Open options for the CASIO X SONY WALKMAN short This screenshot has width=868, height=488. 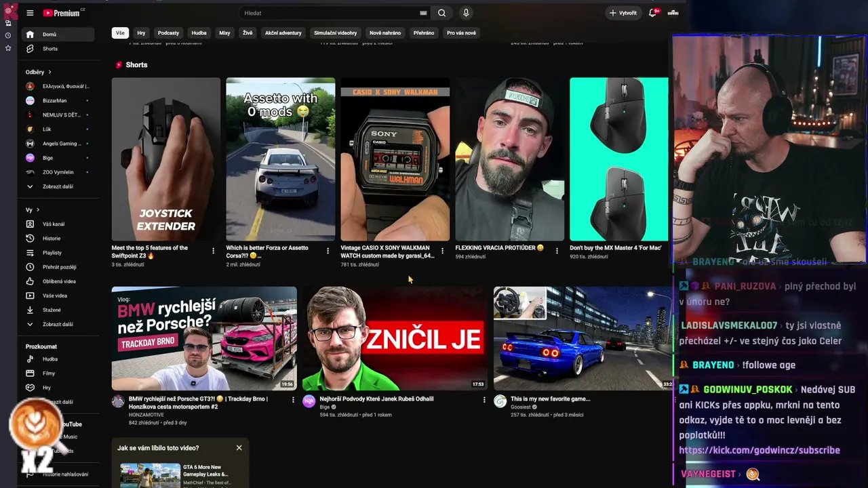[442, 251]
